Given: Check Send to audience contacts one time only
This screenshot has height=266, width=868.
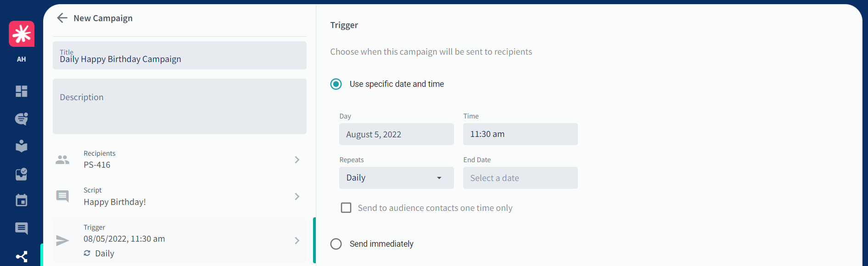Looking at the screenshot, I should [346, 208].
